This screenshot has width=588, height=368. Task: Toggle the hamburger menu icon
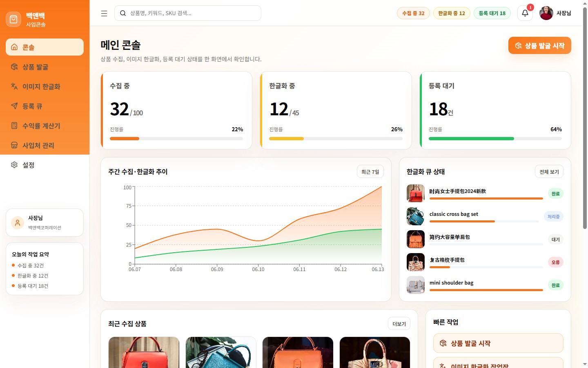(x=104, y=13)
